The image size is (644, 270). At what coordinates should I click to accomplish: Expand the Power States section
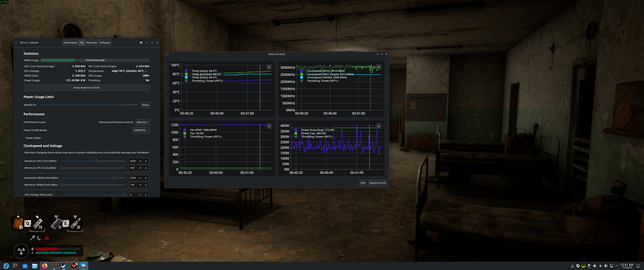point(33,138)
